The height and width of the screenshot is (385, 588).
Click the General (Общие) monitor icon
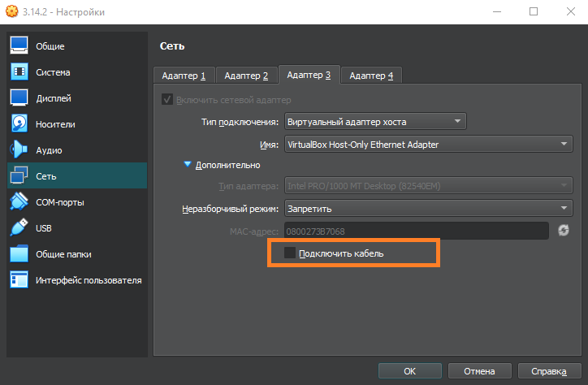click(19, 45)
